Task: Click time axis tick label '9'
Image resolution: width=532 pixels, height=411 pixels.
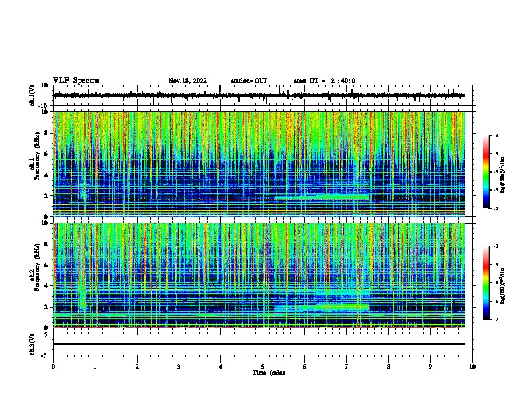Action: pos(431,367)
